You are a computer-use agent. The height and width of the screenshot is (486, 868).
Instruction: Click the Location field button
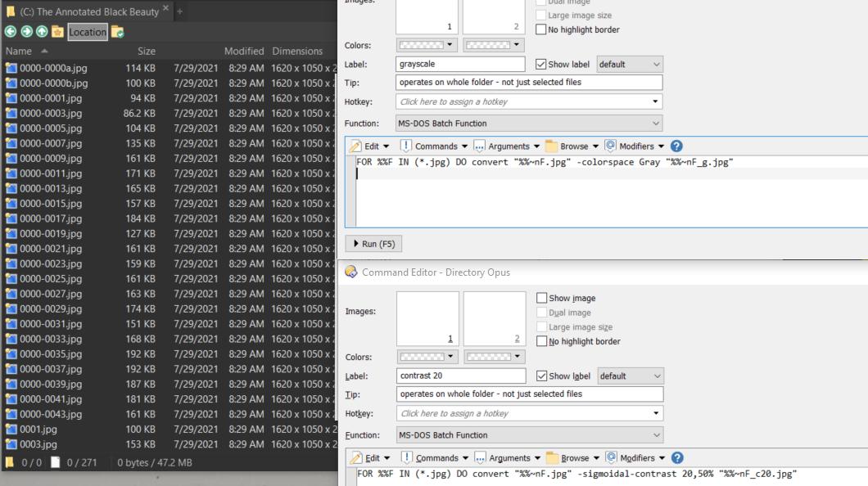(x=88, y=32)
